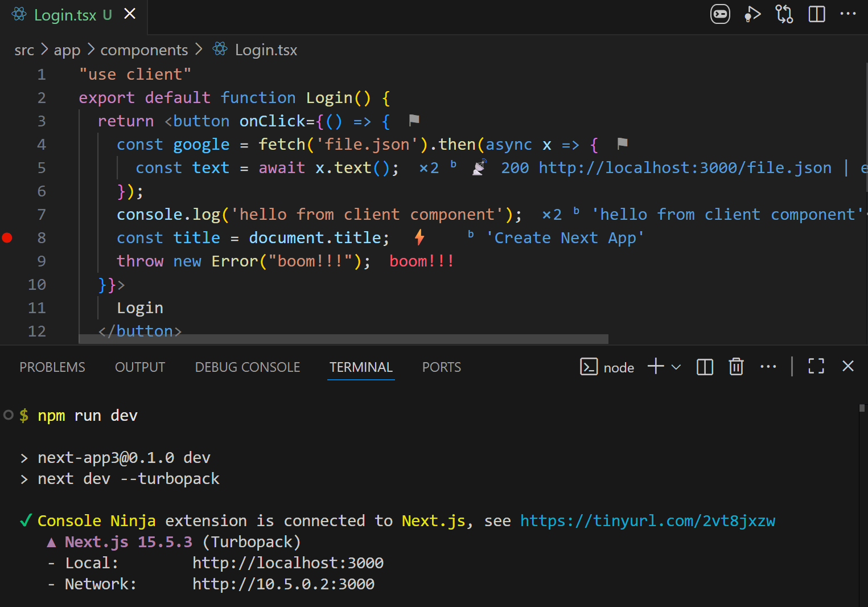Open the source control changes icon
The height and width of the screenshot is (607, 868).
coord(784,14)
